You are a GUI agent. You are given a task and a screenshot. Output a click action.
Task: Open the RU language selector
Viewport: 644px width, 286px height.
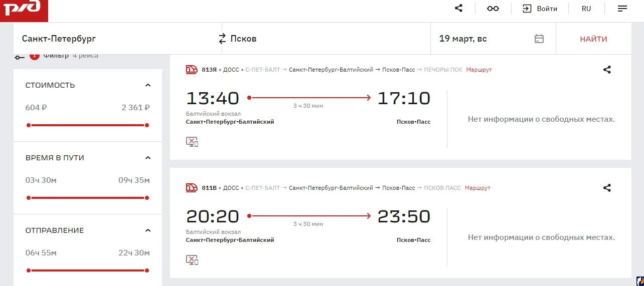[x=586, y=9]
